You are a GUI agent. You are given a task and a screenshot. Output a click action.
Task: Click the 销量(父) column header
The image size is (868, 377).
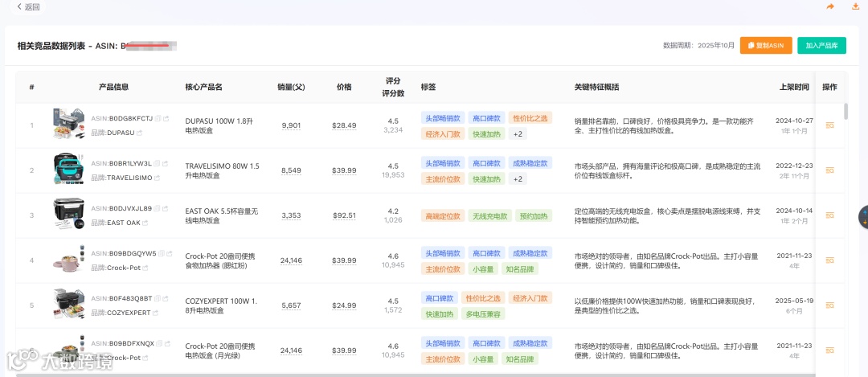(x=291, y=88)
